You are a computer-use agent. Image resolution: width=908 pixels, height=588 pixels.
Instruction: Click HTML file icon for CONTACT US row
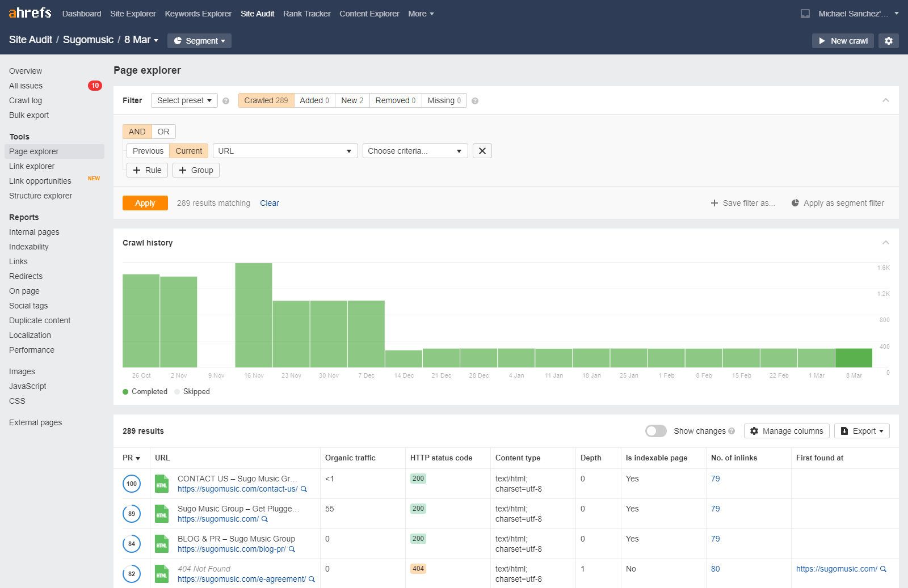click(162, 484)
